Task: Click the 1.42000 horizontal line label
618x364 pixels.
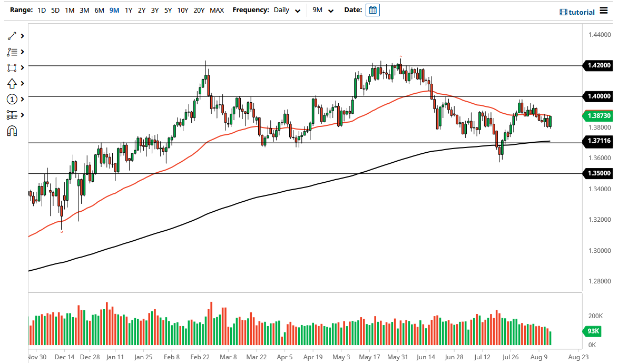Action: [x=597, y=65]
